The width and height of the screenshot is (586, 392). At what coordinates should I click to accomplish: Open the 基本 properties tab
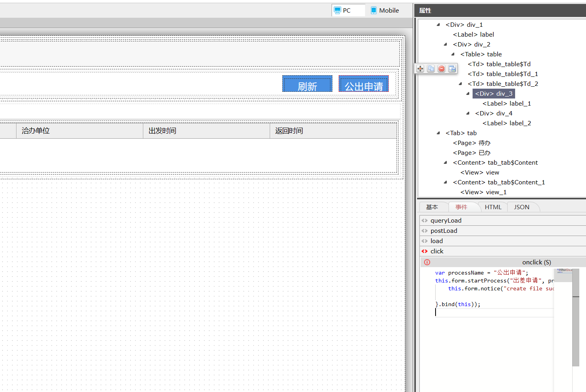432,207
